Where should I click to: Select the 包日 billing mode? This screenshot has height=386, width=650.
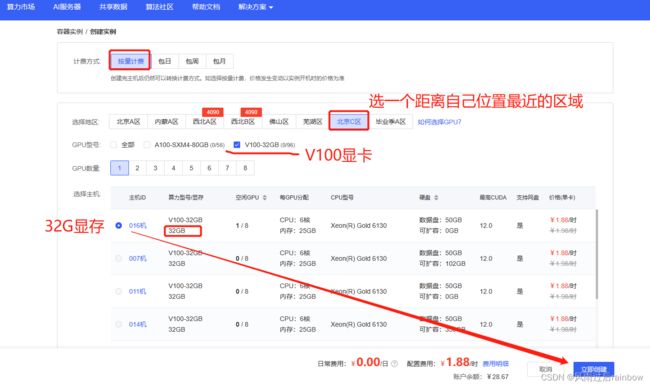(165, 61)
